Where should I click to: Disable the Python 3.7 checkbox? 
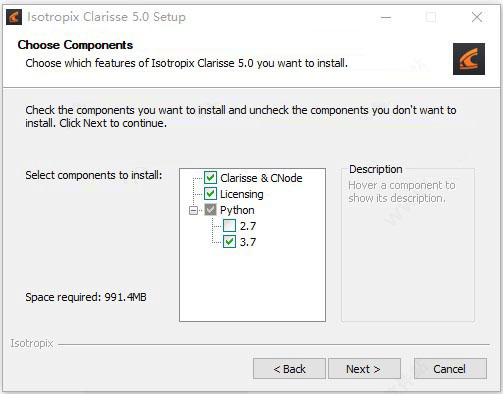(229, 242)
